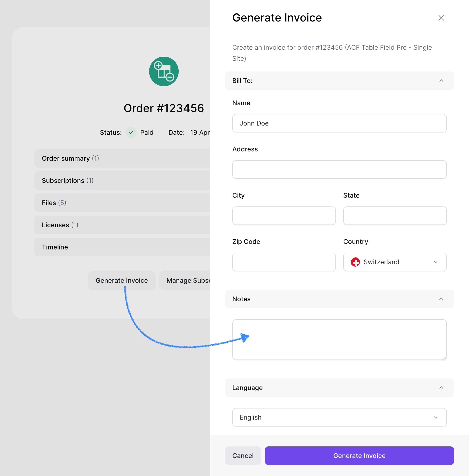Open the Country dropdown showing Switzerland
The width and height of the screenshot is (469, 476).
click(x=395, y=262)
